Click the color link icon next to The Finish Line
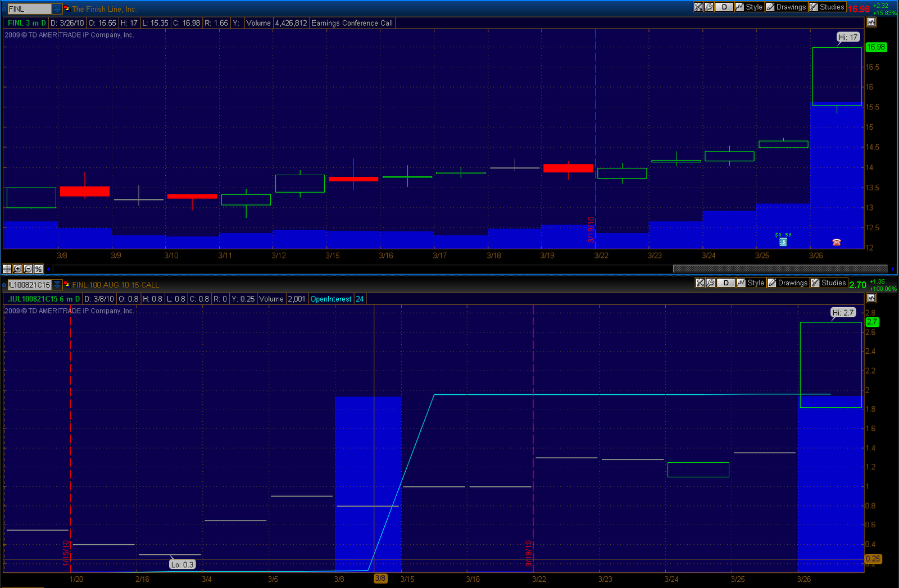899x588 pixels. click(x=66, y=8)
